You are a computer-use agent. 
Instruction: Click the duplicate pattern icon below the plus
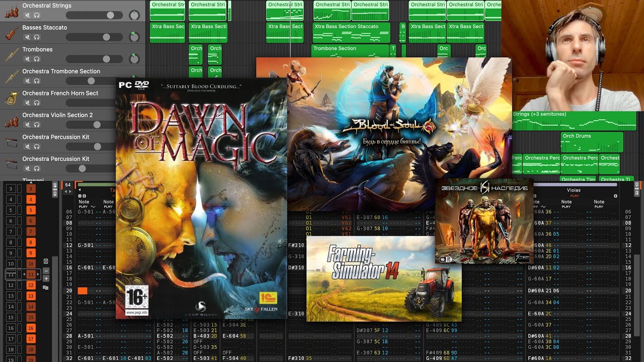pyautogui.click(x=46, y=288)
